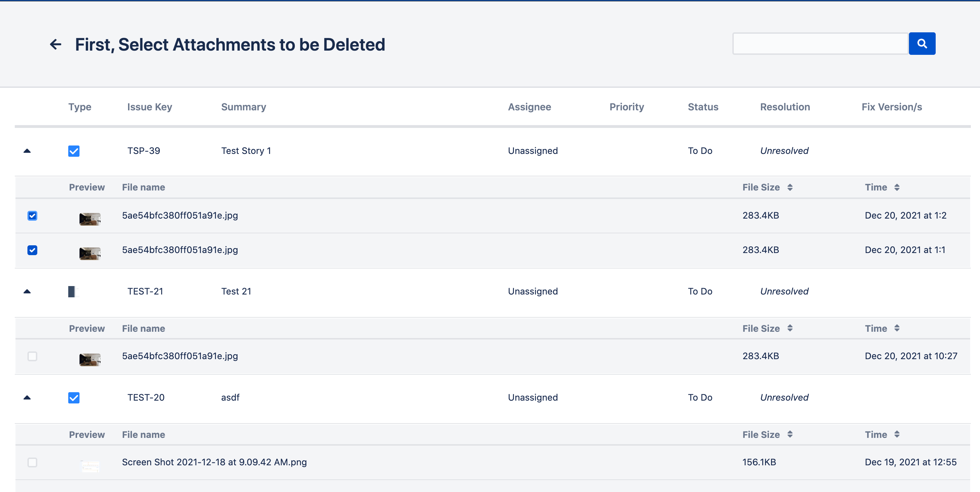The height and width of the screenshot is (492, 980).
Task: Click the Resolution column header
Action: 785,107
